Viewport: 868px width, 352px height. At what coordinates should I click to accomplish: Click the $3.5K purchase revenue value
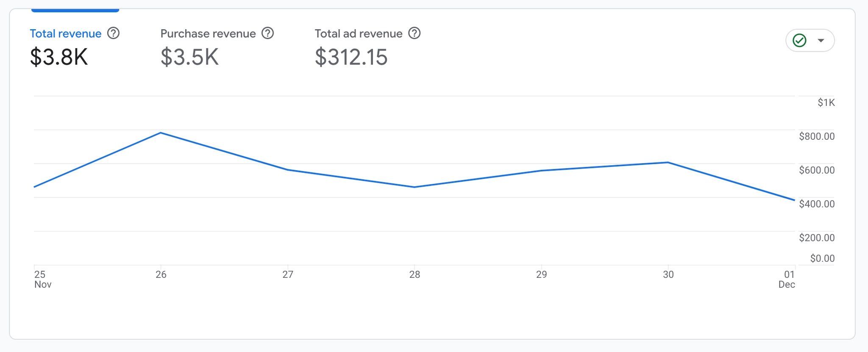[x=189, y=57]
